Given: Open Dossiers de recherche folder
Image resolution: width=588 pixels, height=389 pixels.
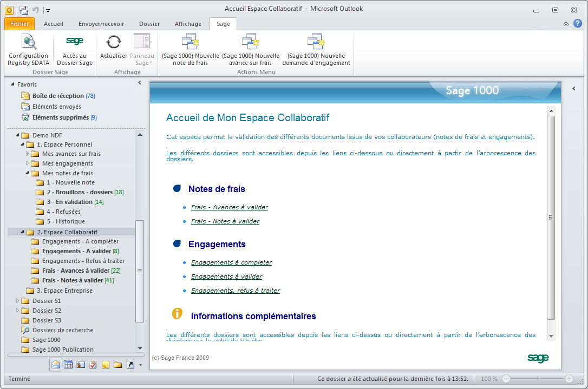Looking at the screenshot, I should 57,330.
